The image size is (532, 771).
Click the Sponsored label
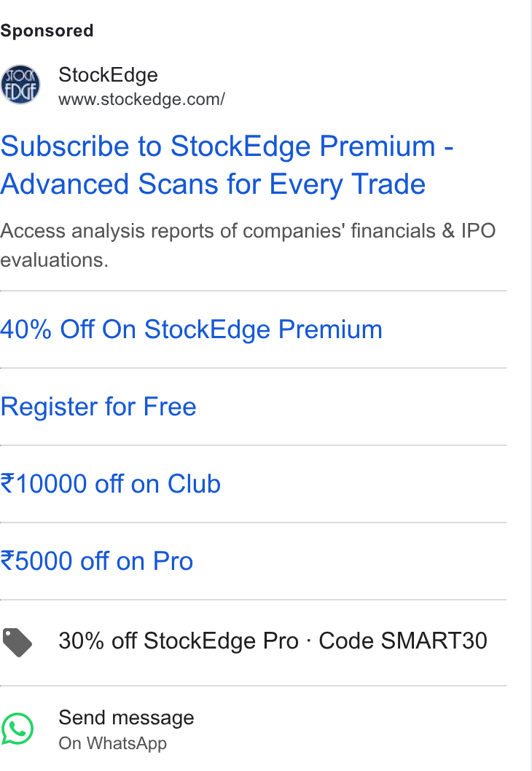47,31
